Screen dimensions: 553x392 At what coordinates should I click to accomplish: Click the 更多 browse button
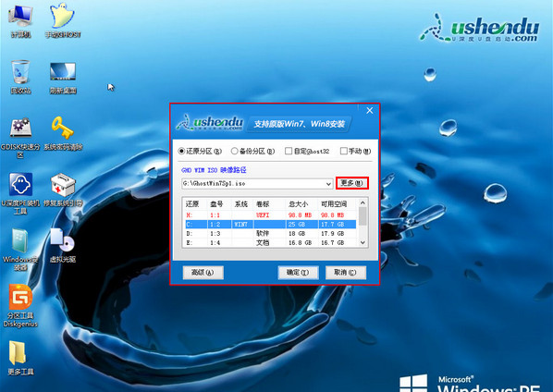[352, 183]
